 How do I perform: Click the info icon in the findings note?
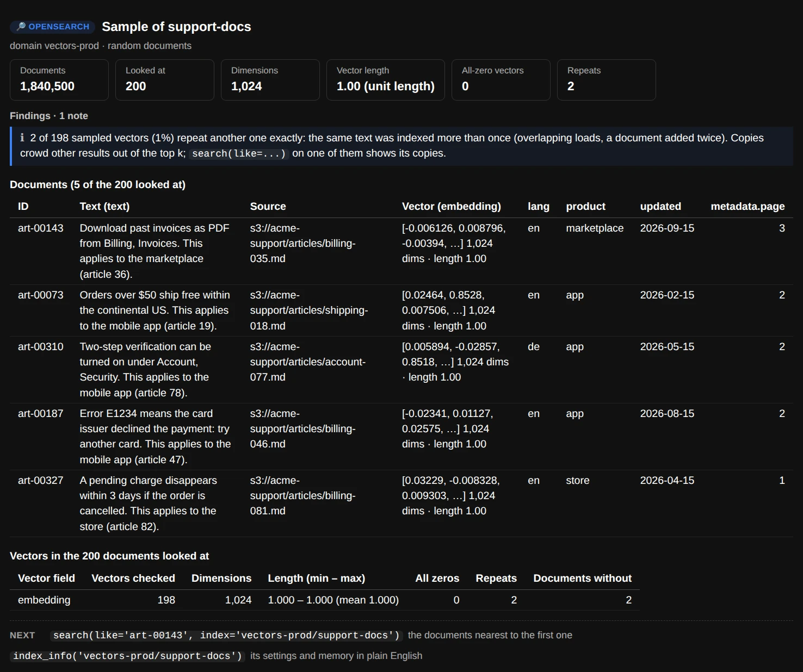(x=22, y=138)
